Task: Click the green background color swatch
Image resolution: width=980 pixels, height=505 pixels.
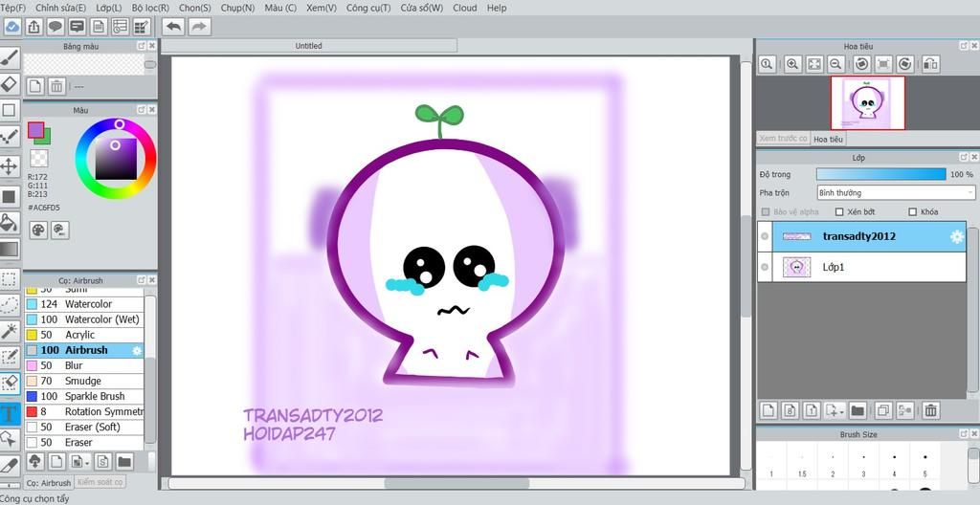Action: (46, 139)
